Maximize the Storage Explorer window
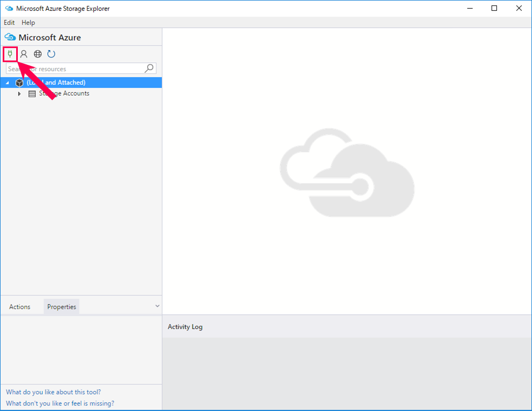 494,9
